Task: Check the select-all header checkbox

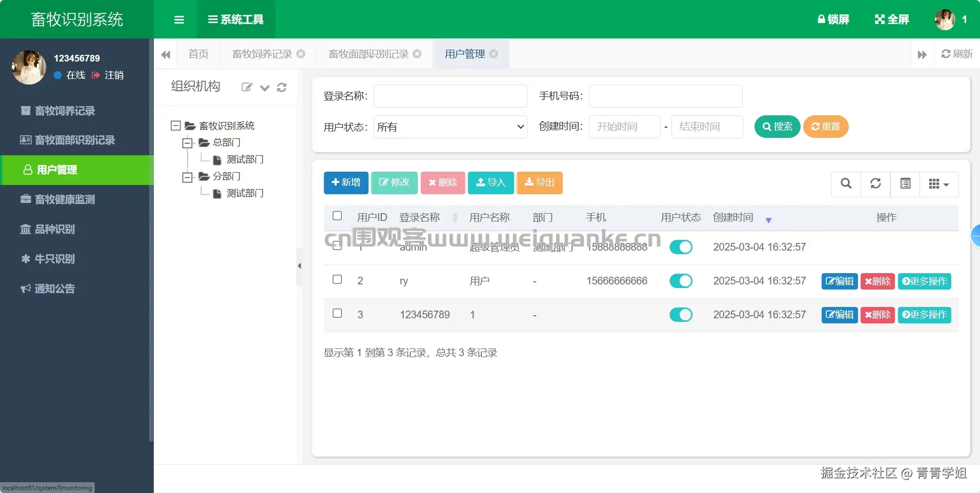Action: (x=337, y=216)
